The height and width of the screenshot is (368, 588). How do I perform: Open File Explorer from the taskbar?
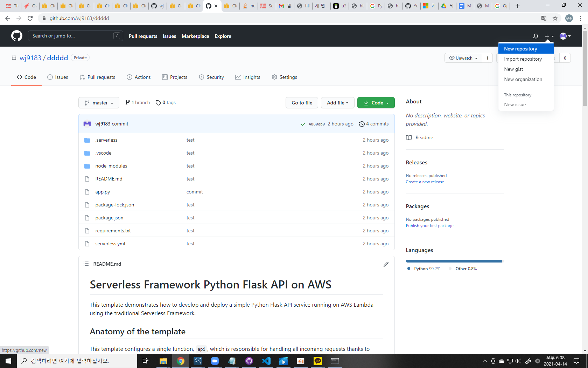pos(163,361)
